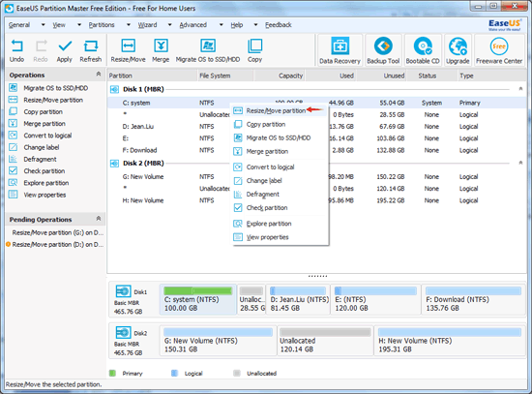Click the EaseUS logo
The height and width of the screenshot is (394, 532).
click(x=505, y=25)
